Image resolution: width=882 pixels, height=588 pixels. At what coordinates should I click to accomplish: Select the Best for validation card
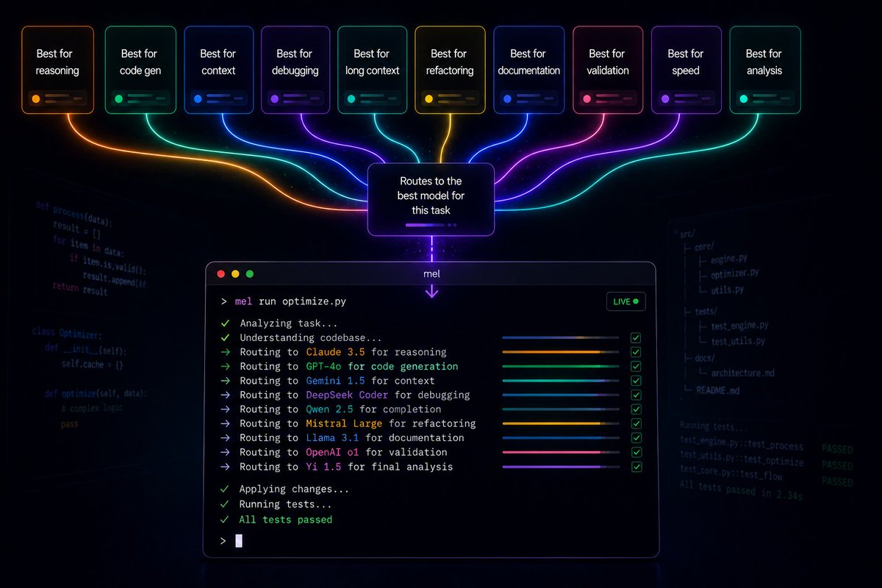608,70
